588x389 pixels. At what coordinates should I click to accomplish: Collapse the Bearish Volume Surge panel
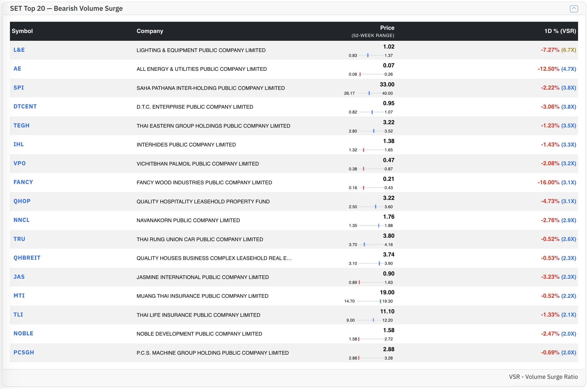(x=574, y=9)
